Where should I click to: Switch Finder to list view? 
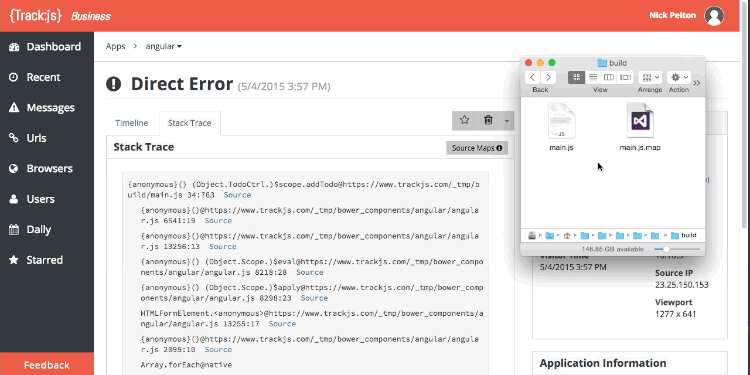click(593, 77)
